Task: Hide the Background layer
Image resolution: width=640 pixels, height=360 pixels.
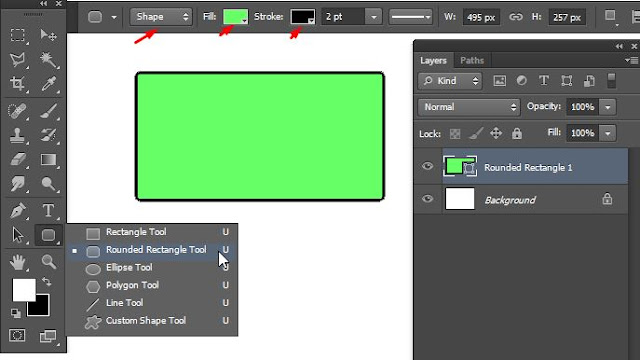Action: click(427, 199)
